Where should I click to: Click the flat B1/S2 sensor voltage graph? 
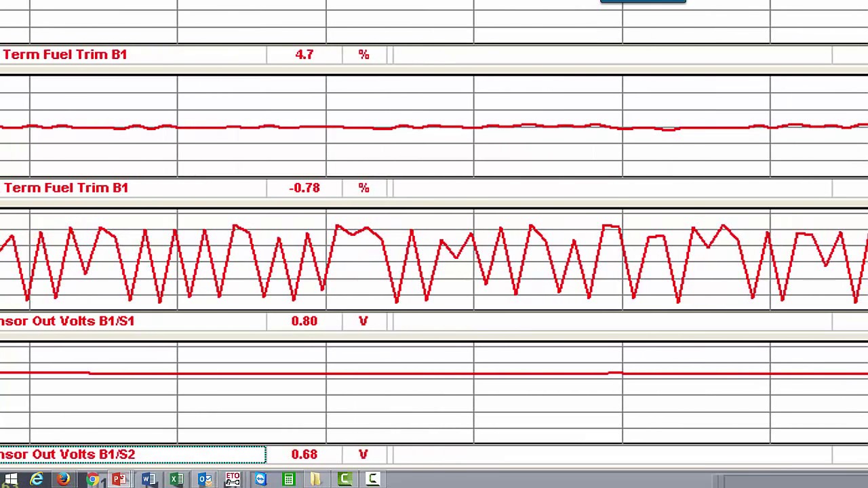434,393
